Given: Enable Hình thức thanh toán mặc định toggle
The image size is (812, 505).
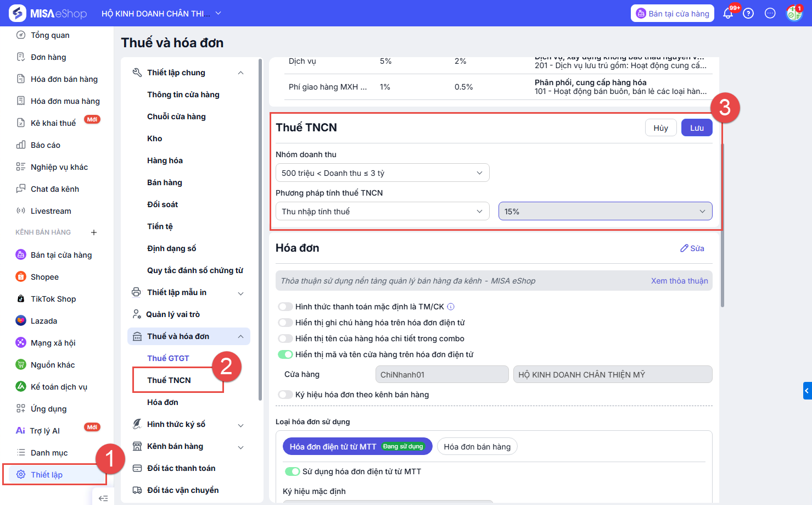Looking at the screenshot, I should [285, 307].
